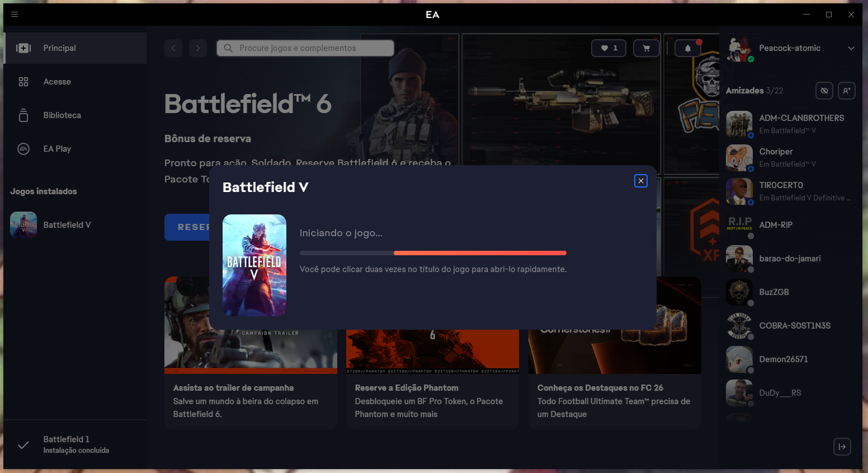The height and width of the screenshot is (473, 868).
Task: Open the FC 26 Destaques card
Action: (x=614, y=400)
